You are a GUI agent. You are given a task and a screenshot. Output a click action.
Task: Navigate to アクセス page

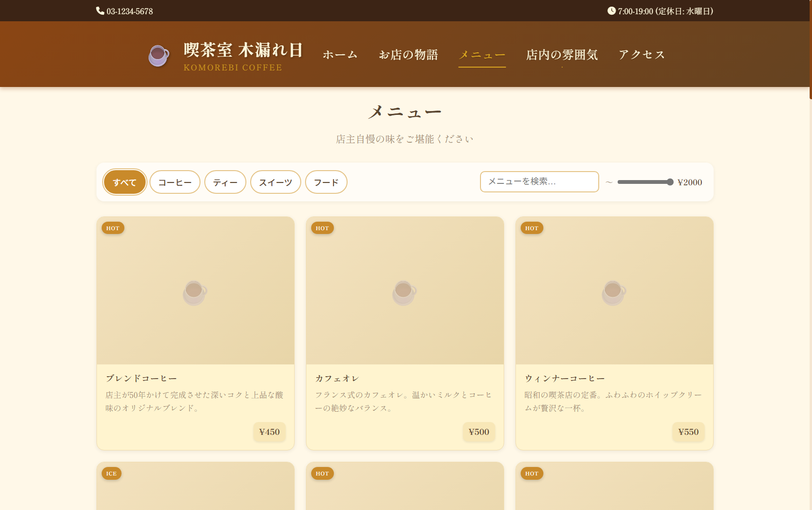coord(642,55)
